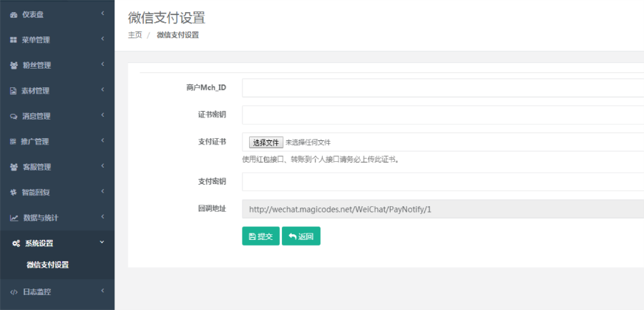The height and width of the screenshot is (310, 644).
Task: Click the gears icon beside 系统设置
Action: click(16, 243)
